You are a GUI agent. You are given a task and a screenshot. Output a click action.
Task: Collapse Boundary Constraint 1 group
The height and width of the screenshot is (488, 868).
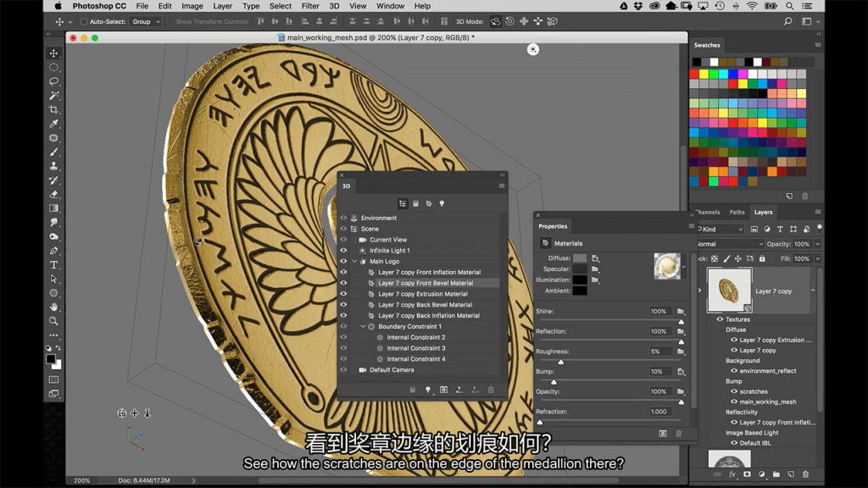pos(363,326)
